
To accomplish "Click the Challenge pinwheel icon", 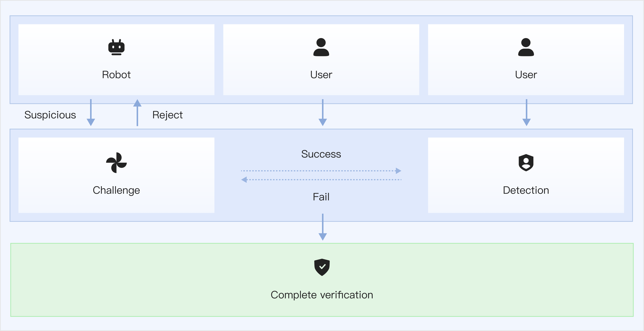I will 116,163.
